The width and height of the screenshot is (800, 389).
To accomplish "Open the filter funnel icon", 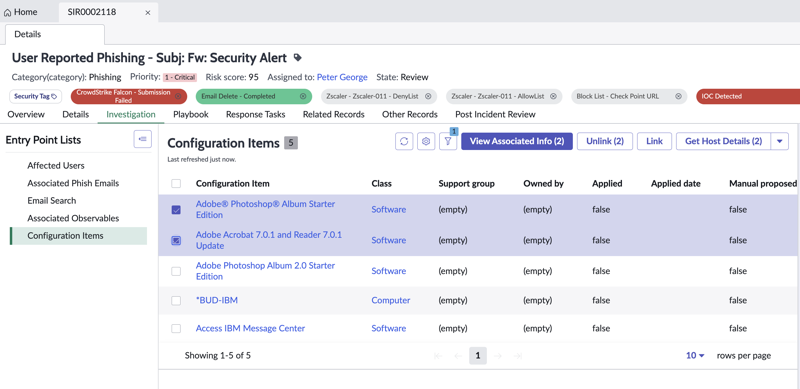I will (448, 141).
